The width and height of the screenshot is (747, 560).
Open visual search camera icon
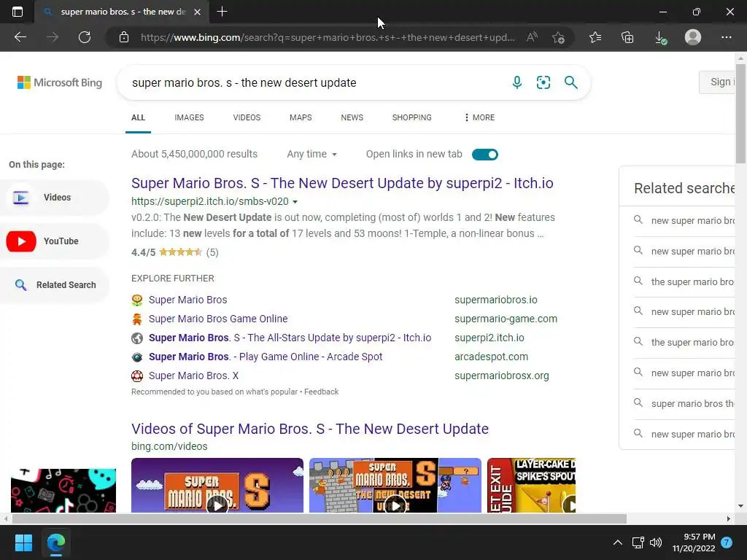click(543, 82)
